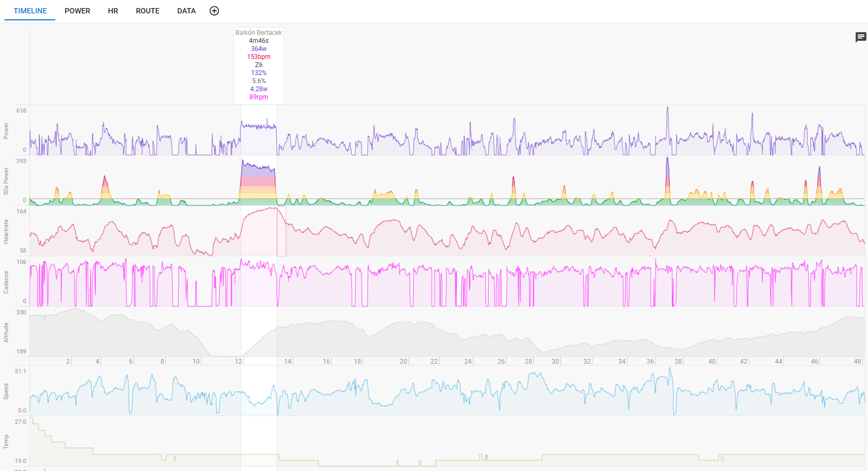Open the HR tab
Screen dimensions: 868x471
(113, 11)
